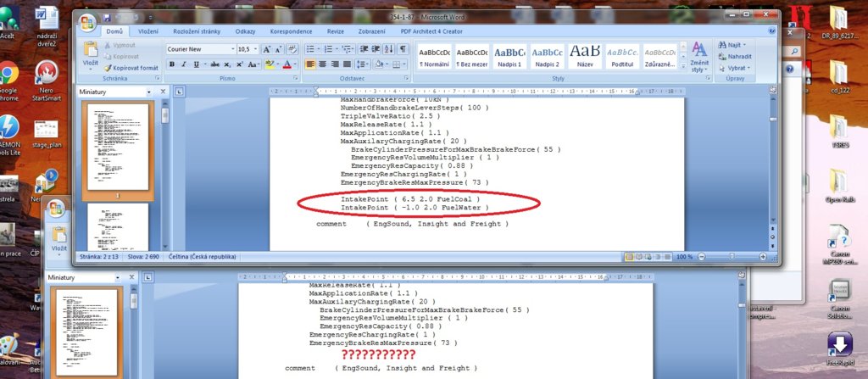
Task: Click the sort A-Z icon
Action: pyautogui.click(x=390, y=49)
